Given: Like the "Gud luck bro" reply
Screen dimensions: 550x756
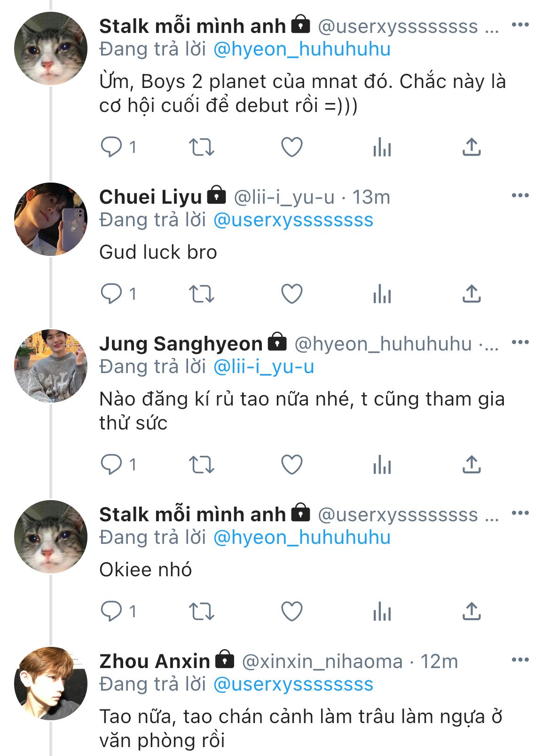Looking at the screenshot, I should (291, 294).
